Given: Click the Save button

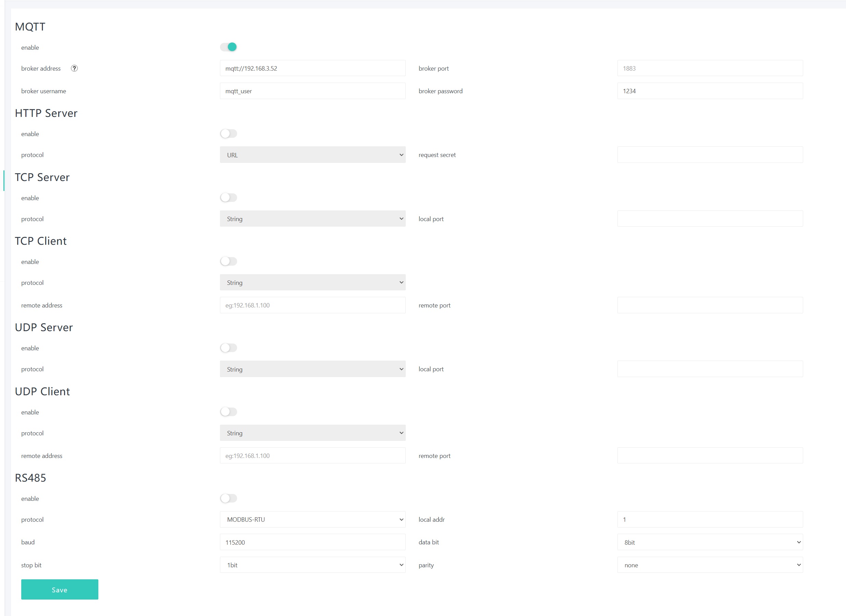Looking at the screenshot, I should click(x=60, y=590).
